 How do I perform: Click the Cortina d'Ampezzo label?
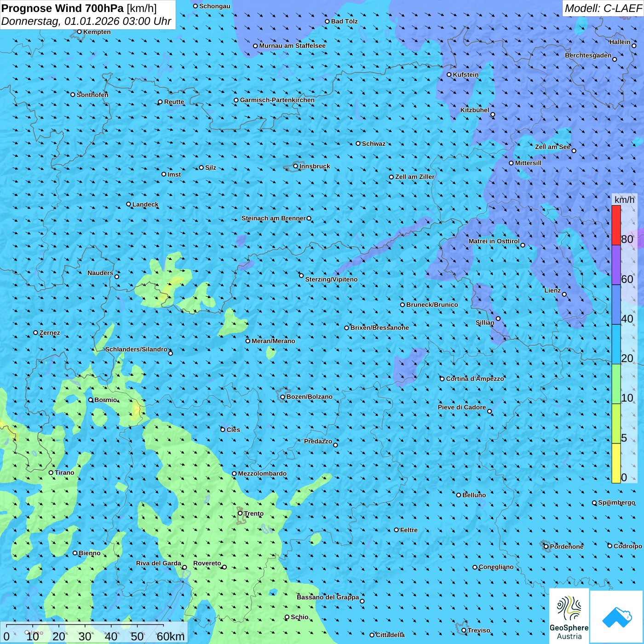[475, 379]
